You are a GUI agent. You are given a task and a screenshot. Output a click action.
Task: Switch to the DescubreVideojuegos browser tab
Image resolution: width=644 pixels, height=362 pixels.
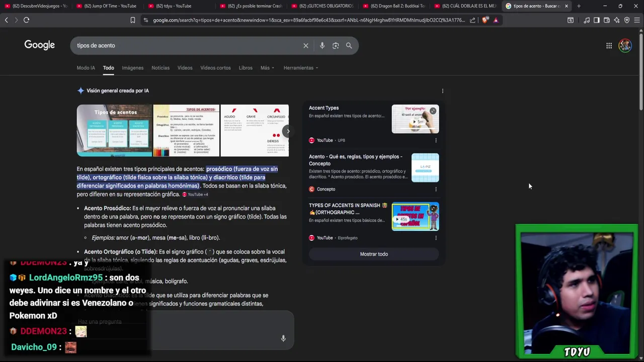pyautogui.click(x=36, y=6)
